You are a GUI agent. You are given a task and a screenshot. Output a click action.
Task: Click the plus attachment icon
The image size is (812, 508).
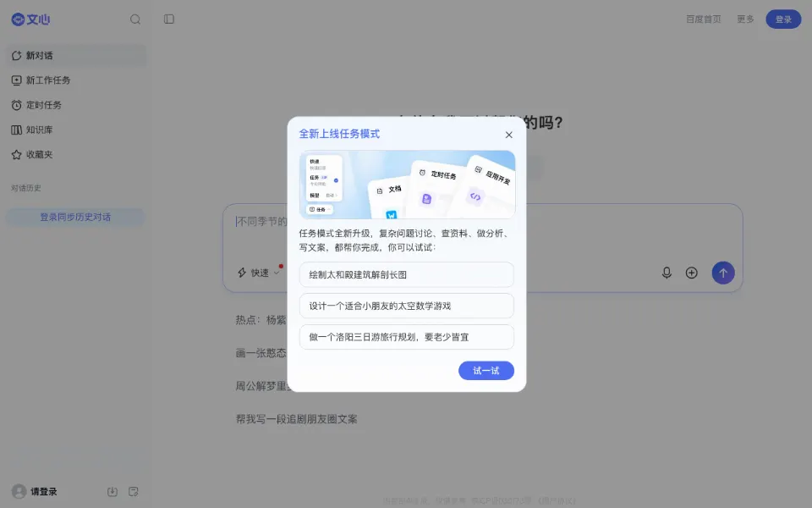click(691, 273)
